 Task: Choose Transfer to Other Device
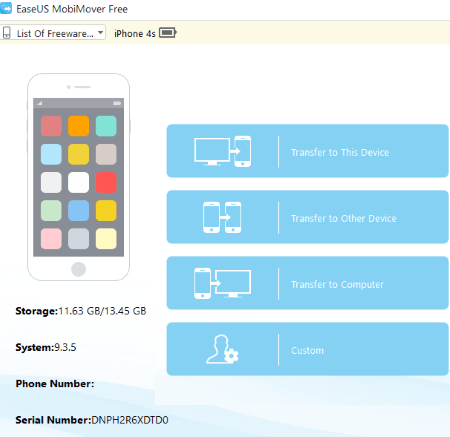point(307,217)
